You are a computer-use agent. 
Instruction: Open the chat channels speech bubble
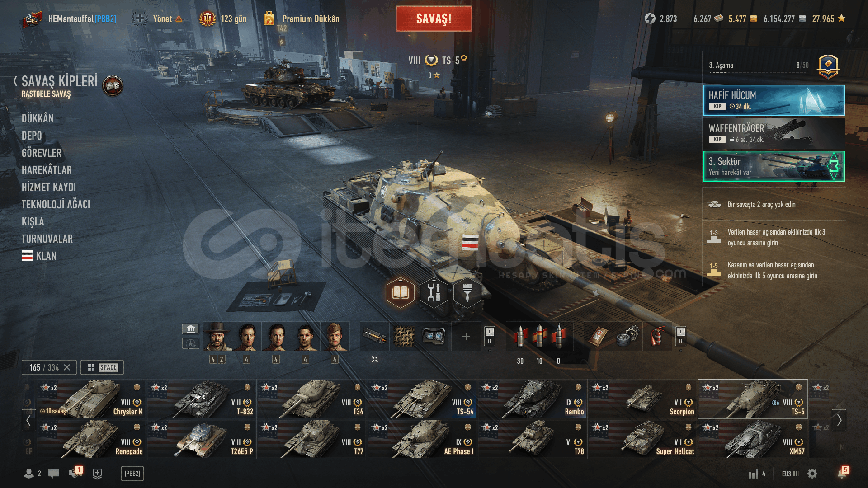pos(54,474)
